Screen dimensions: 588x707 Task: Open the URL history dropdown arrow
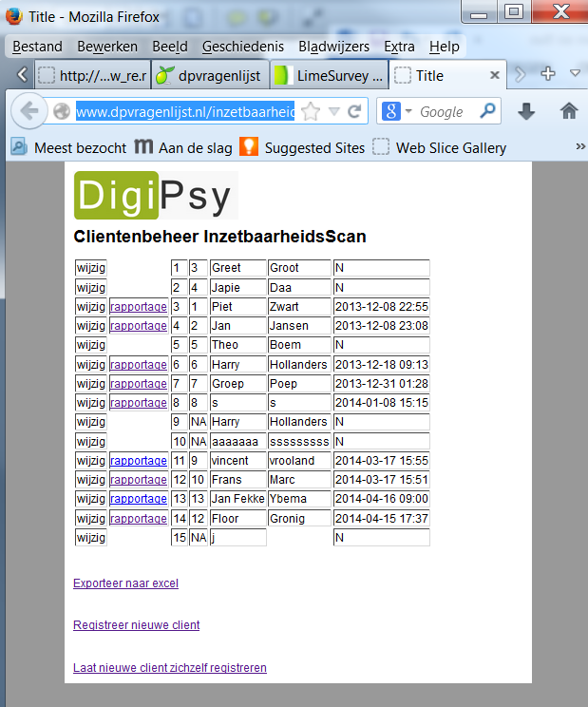(x=333, y=111)
